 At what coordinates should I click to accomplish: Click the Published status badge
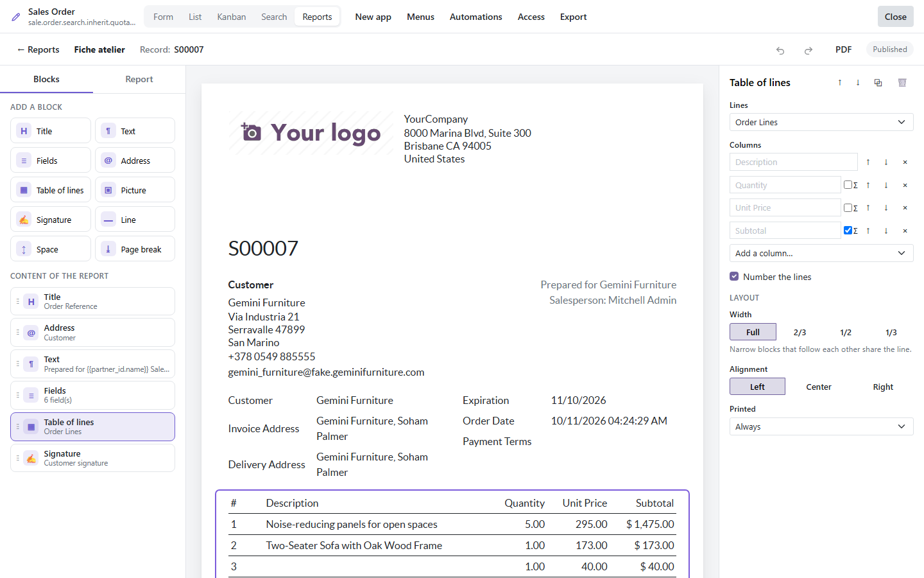coord(889,49)
